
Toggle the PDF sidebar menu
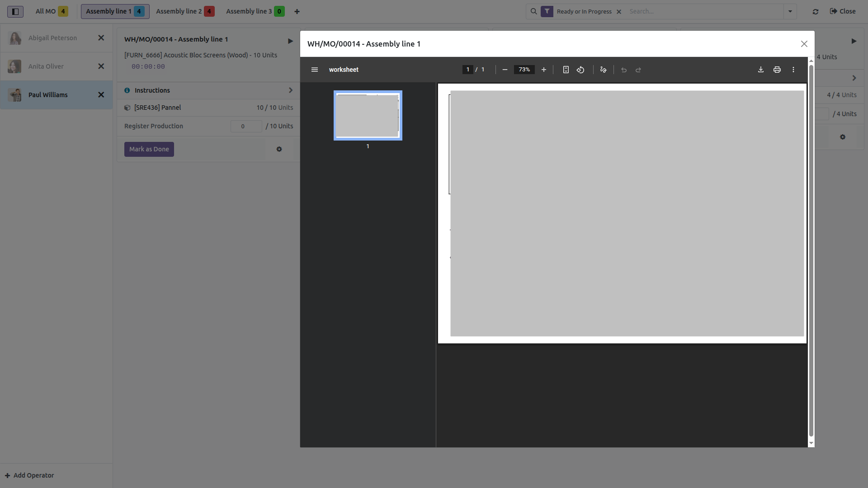click(315, 70)
